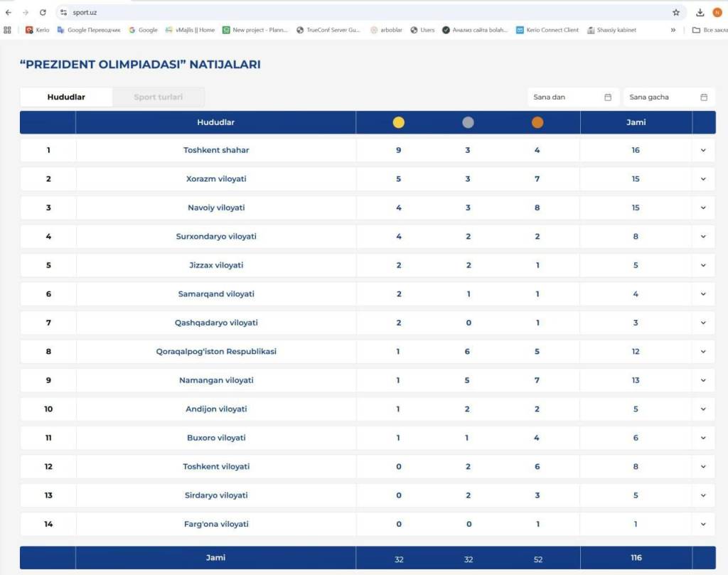The width and height of the screenshot is (728, 575).
Task: Switch to the Hududlar tab
Action: click(66, 97)
